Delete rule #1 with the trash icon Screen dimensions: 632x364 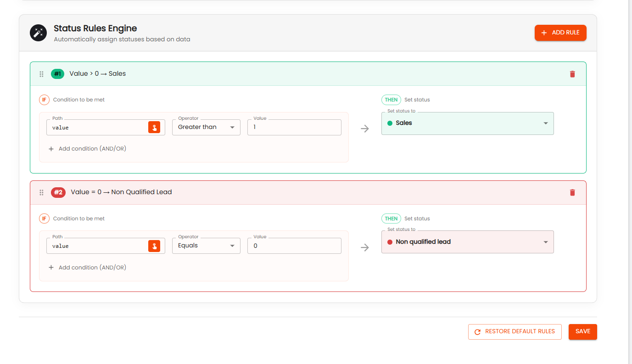pos(572,74)
